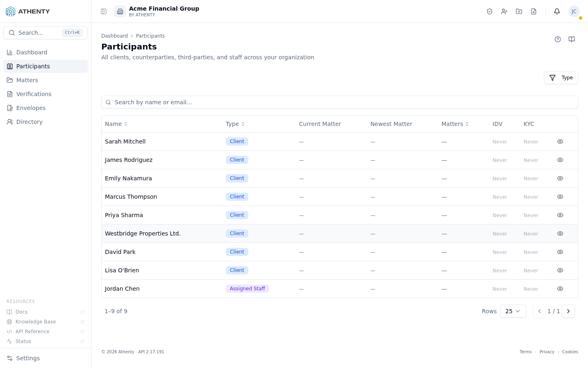
Task: View James Rodriguez via eye icon
Action: [560, 160]
